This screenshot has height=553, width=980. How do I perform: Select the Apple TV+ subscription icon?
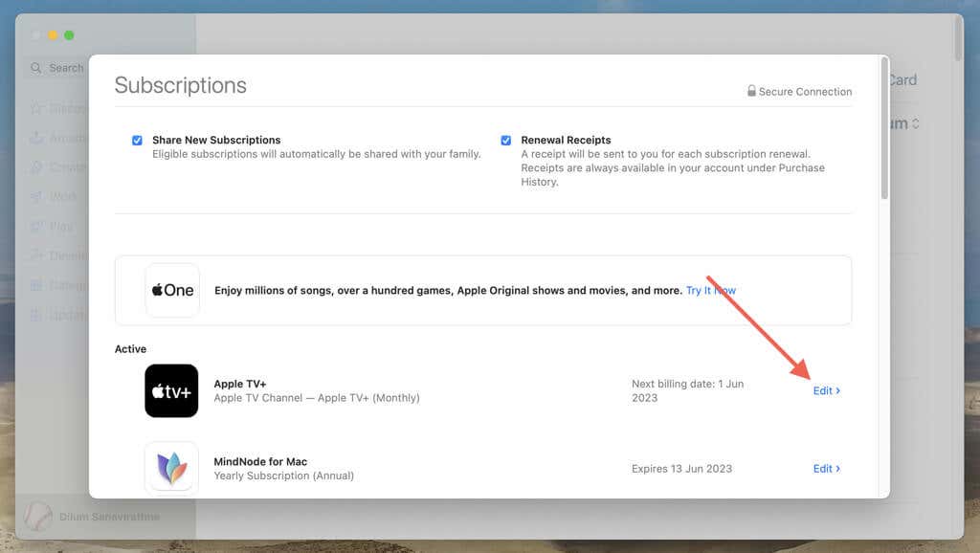[x=171, y=390]
